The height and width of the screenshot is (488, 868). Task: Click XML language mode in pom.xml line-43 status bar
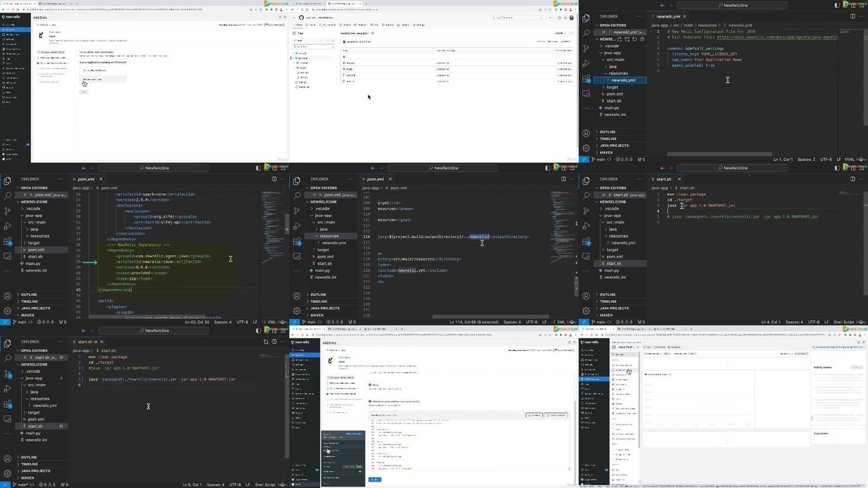(x=272, y=322)
